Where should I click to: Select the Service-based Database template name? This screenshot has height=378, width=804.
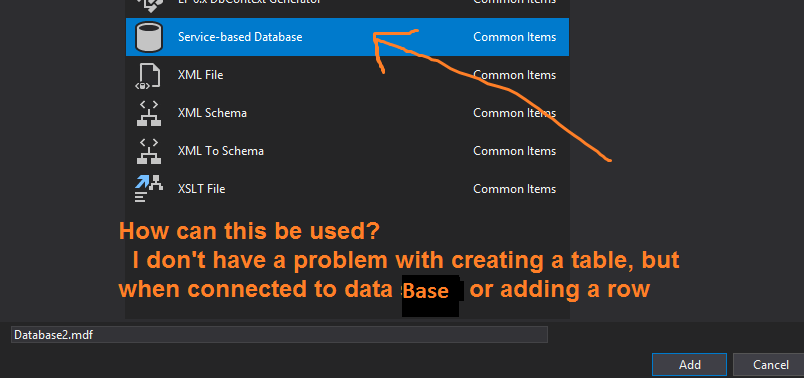(240, 37)
